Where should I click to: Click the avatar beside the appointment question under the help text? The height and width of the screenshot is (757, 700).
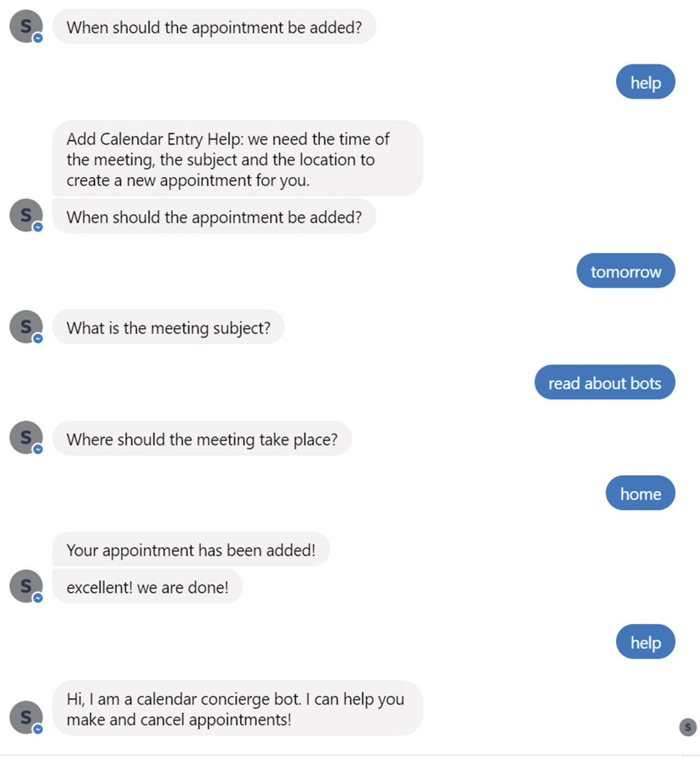(26, 215)
